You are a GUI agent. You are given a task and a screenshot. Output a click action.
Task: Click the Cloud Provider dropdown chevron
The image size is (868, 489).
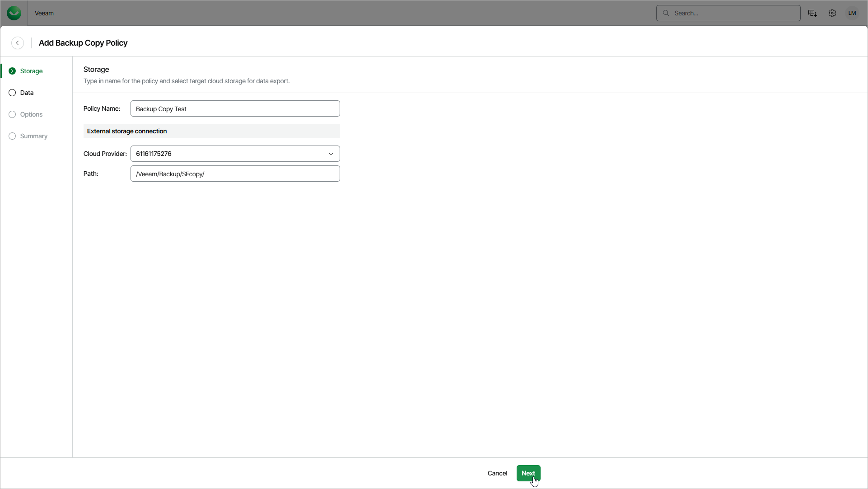[331, 154]
